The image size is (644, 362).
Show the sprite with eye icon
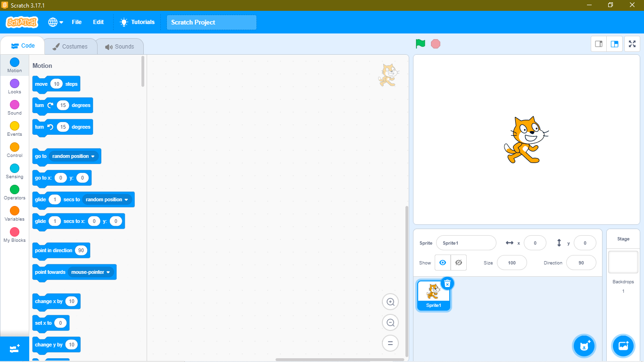coord(443,263)
